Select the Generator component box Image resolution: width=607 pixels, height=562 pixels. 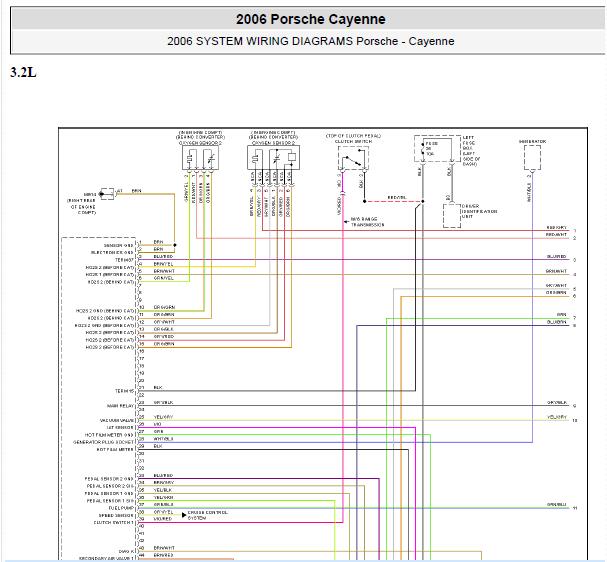click(x=532, y=158)
